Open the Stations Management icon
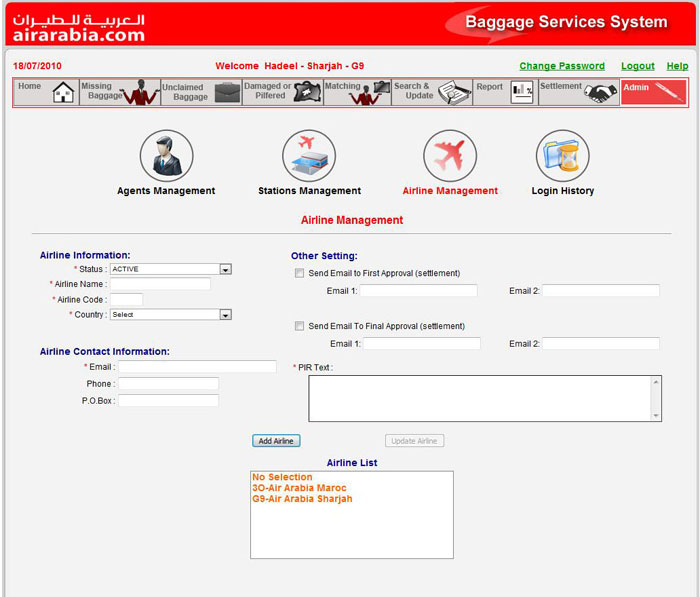 point(309,155)
